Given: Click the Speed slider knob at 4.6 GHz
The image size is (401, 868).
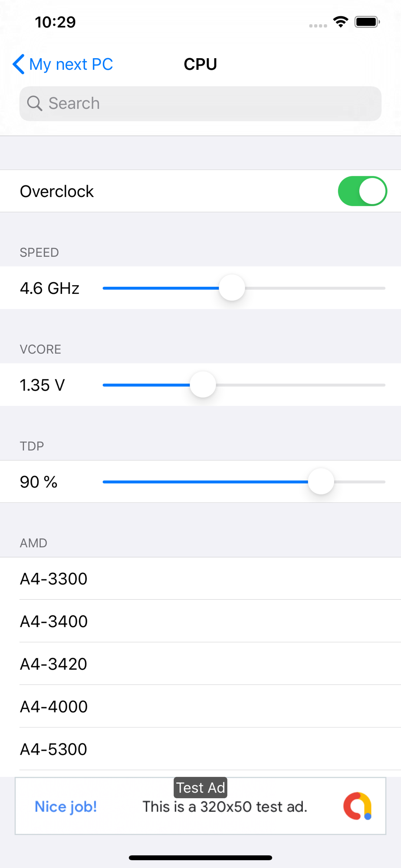Looking at the screenshot, I should [x=232, y=288].
